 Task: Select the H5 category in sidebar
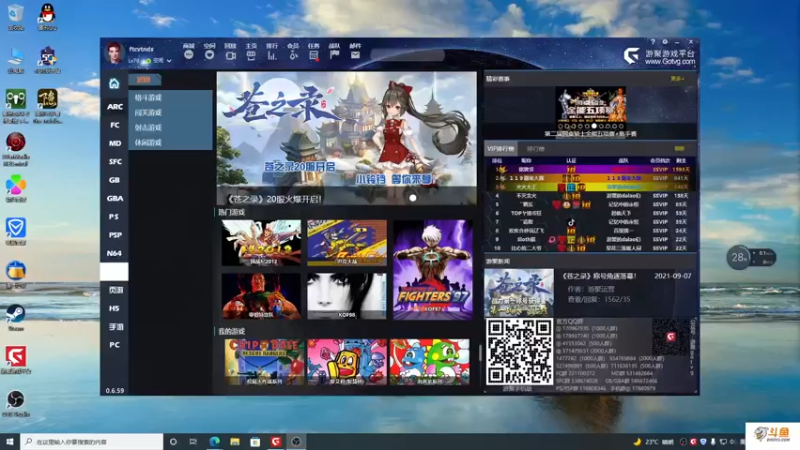[115, 309]
